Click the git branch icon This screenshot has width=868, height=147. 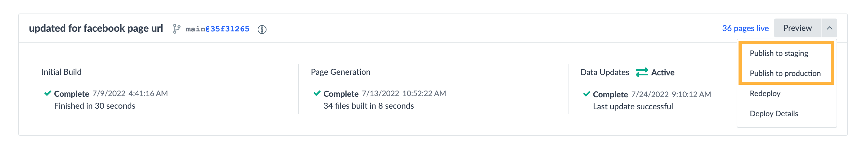coord(177,29)
